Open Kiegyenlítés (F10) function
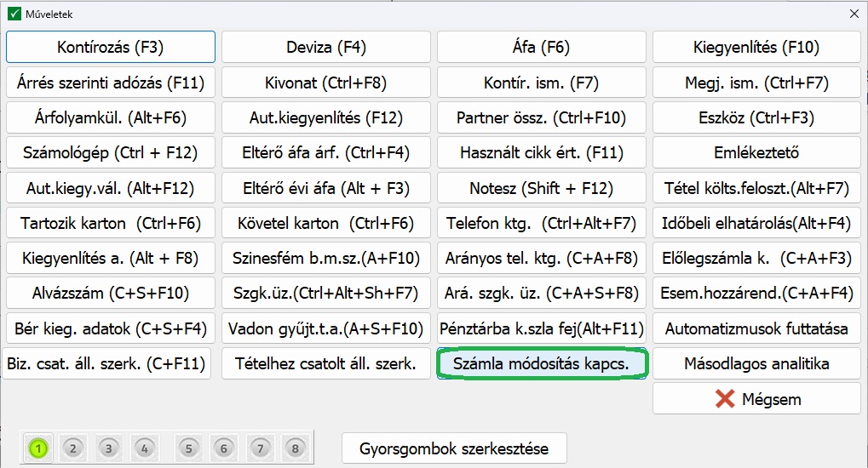 coord(757,48)
